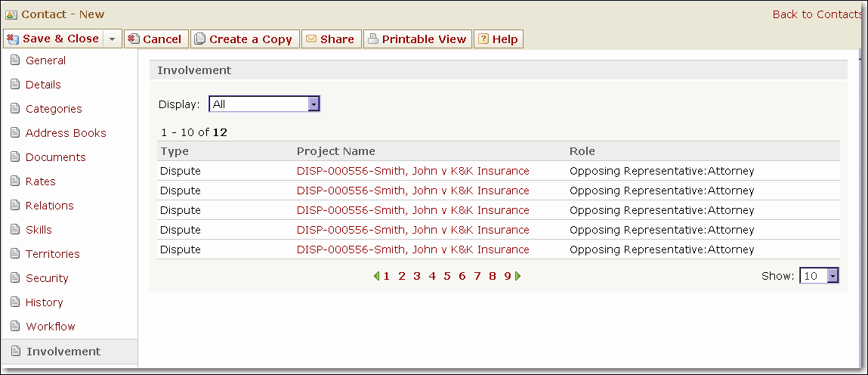The image size is (868, 375).
Task: Click the page icon beside Rates
Action: tap(15, 181)
